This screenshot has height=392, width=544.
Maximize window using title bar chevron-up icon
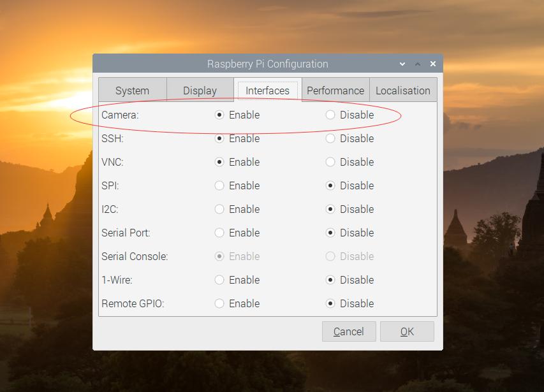418,64
